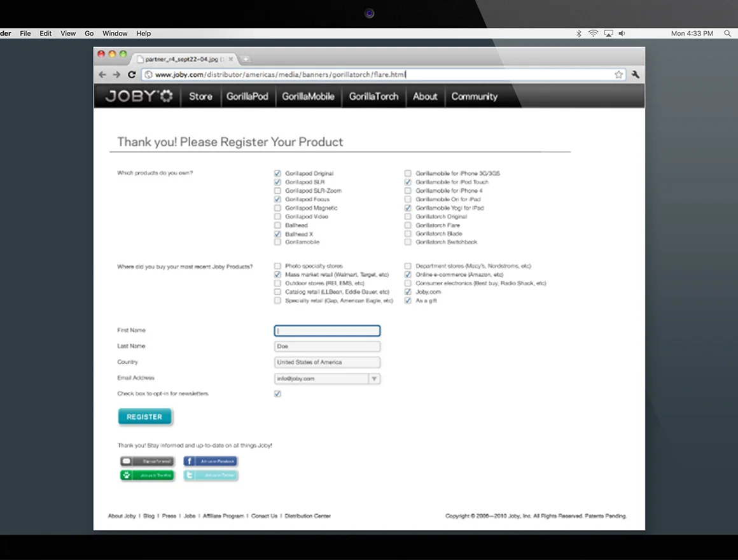Open the About nav tab

425,96
